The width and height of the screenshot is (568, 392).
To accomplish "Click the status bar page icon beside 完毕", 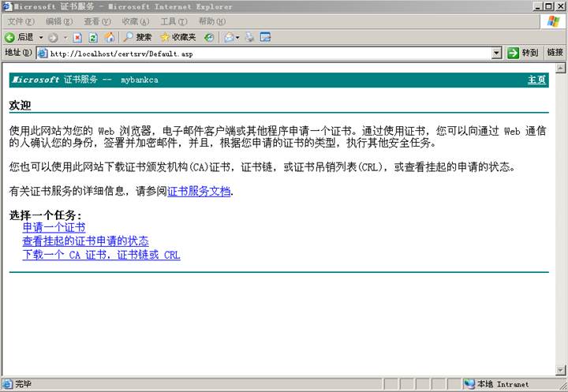I will [x=7, y=384].
